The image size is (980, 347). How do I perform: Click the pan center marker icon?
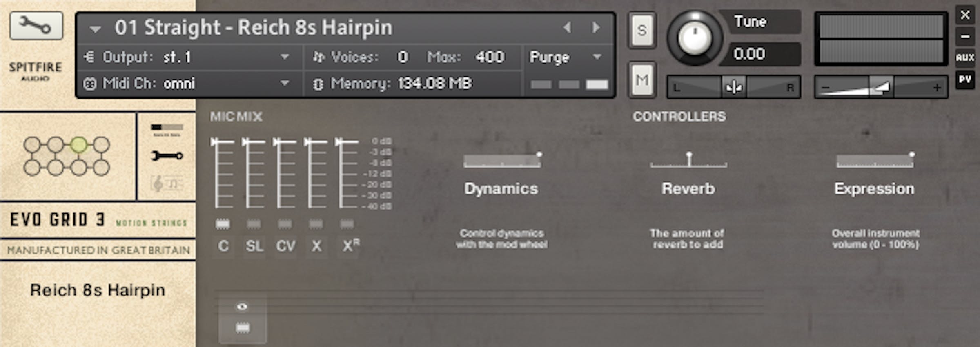734,86
